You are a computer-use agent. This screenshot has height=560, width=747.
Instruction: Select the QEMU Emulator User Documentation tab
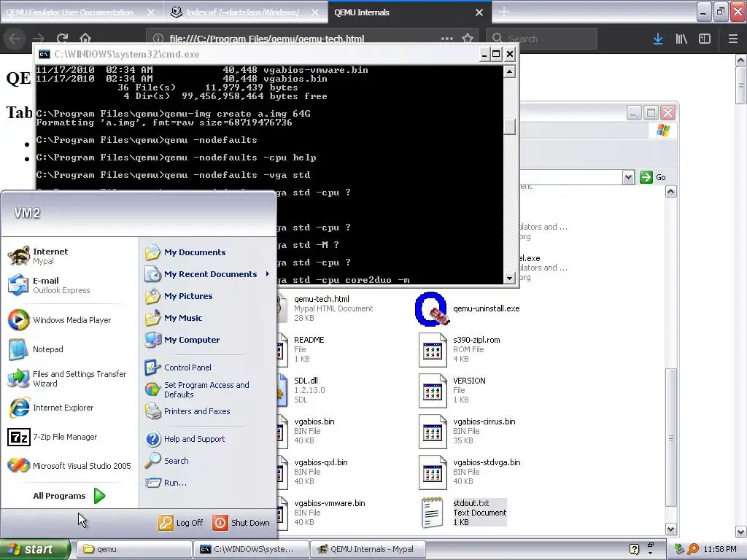coord(71,12)
